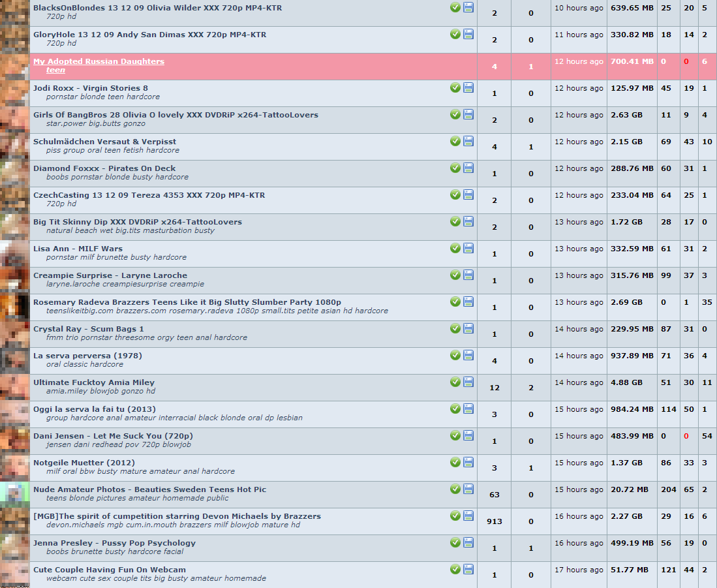Open the highlighted pink row title link

pos(99,61)
